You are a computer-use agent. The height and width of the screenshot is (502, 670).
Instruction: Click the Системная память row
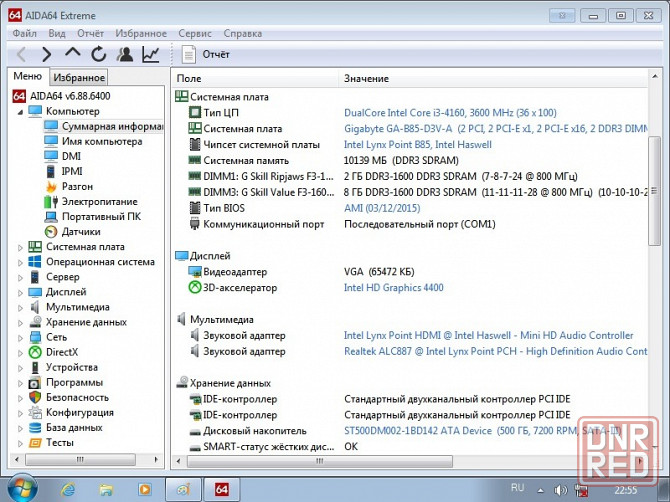(410, 161)
